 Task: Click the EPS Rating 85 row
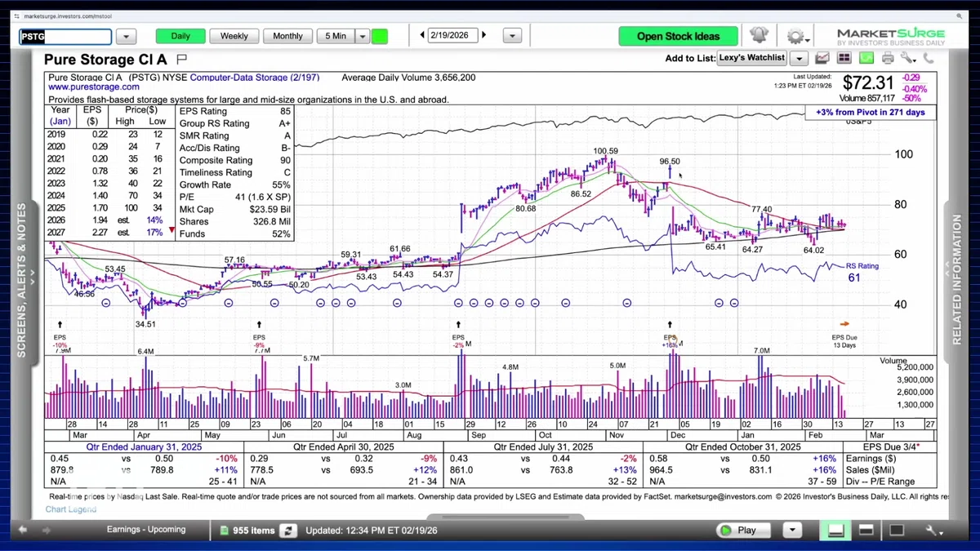[x=235, y=111]
